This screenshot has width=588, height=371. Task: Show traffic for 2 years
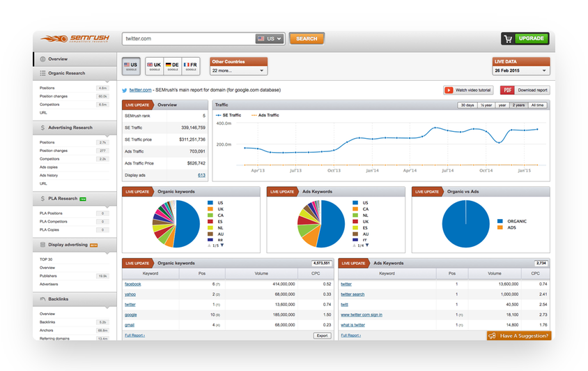[x=518, y=105]
